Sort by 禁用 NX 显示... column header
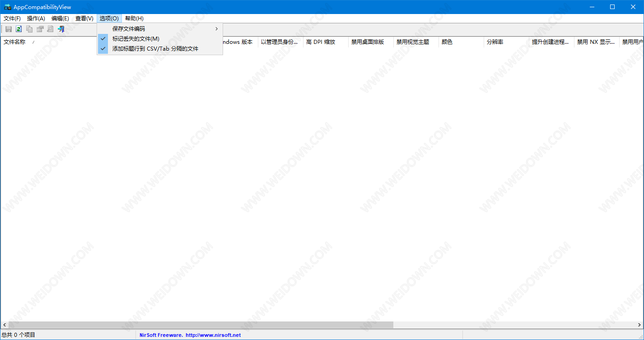644x340 pixels. 597,42
